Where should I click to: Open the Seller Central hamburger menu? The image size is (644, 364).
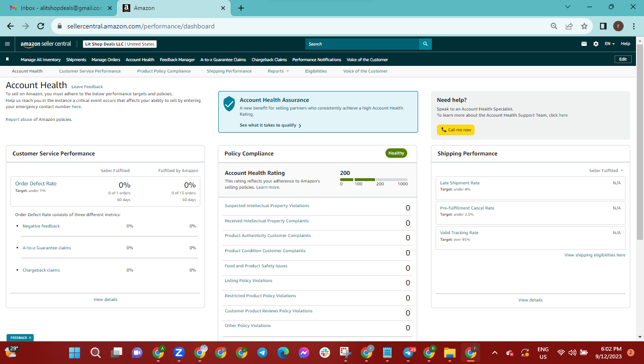click(7, 44)
